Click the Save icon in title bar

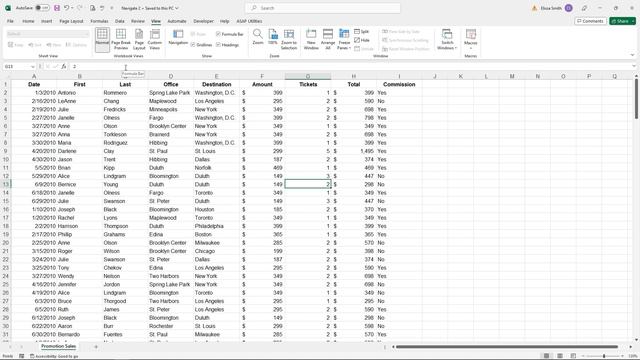point(57,8)
